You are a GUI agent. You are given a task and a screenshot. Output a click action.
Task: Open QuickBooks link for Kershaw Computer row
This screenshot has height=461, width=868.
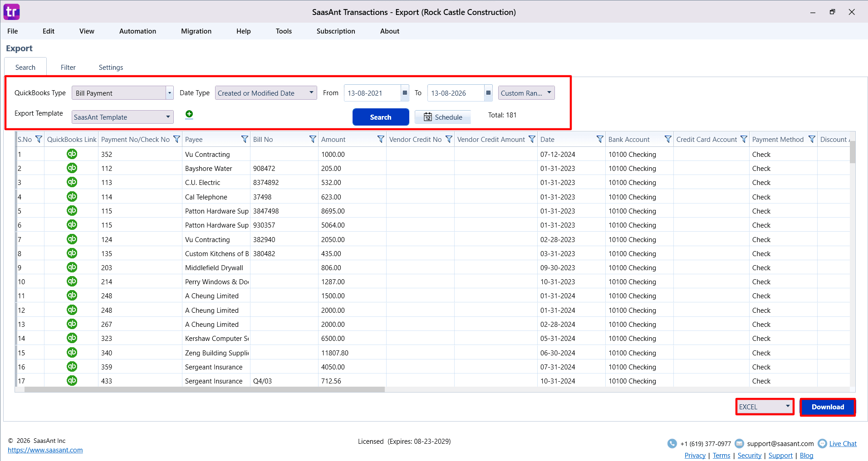coord(72,338)
